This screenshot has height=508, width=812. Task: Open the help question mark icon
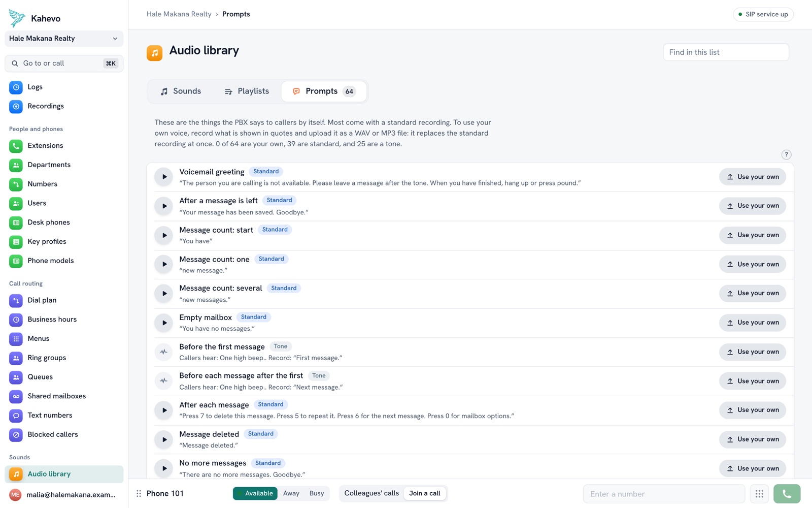[x=786, y=154]
